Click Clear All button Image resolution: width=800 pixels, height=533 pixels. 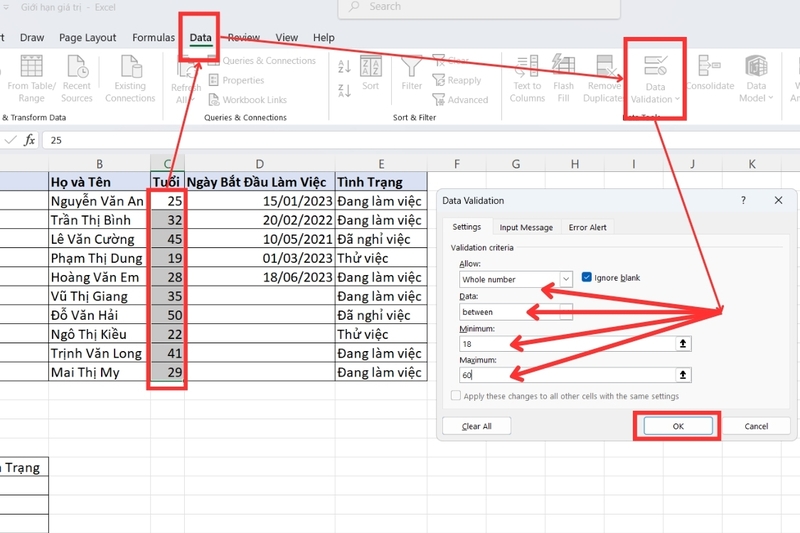(x=477, y=426)
